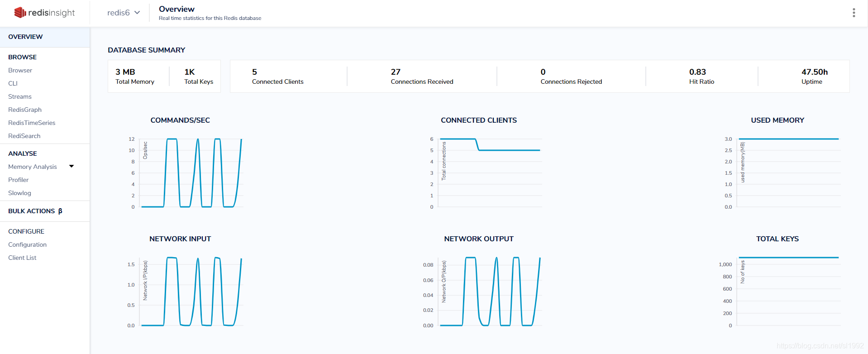Screen dimensions: 868x354
Task: Click the Overview page title
Action: click(176, 9)
